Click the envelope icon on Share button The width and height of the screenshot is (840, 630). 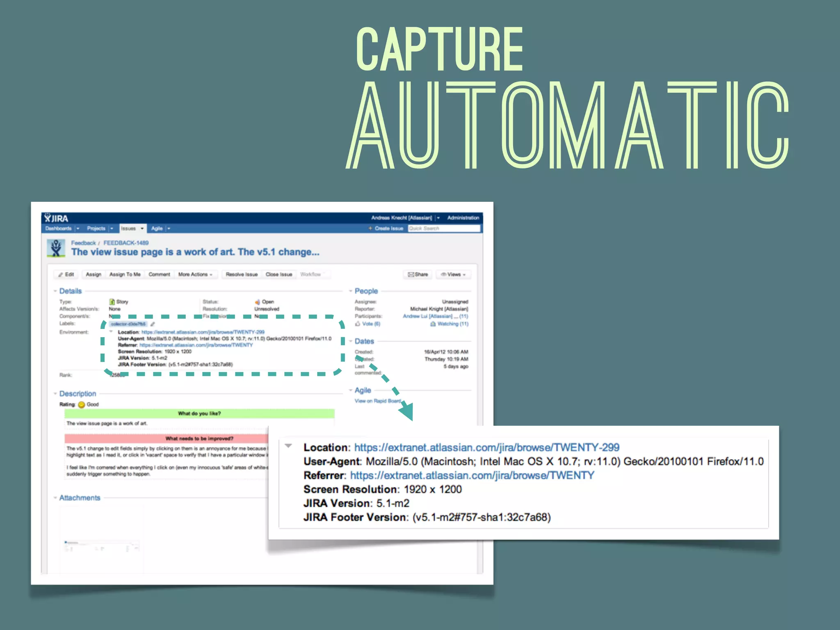[411, 275]
